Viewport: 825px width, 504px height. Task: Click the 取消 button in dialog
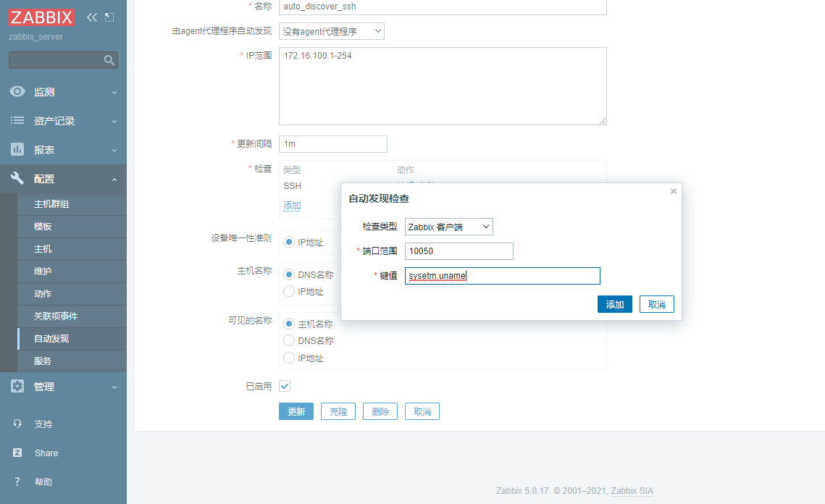[x=657, y=304]
